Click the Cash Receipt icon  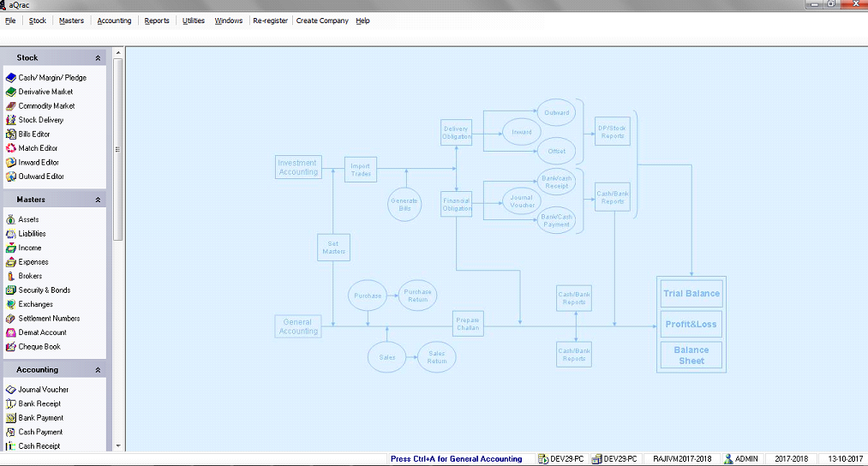coord(10,446)
